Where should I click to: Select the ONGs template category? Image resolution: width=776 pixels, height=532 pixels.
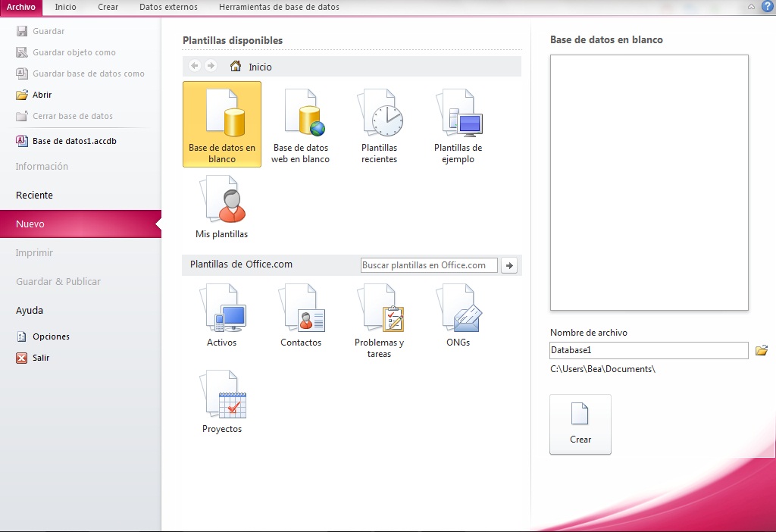[x=458, y=315]
